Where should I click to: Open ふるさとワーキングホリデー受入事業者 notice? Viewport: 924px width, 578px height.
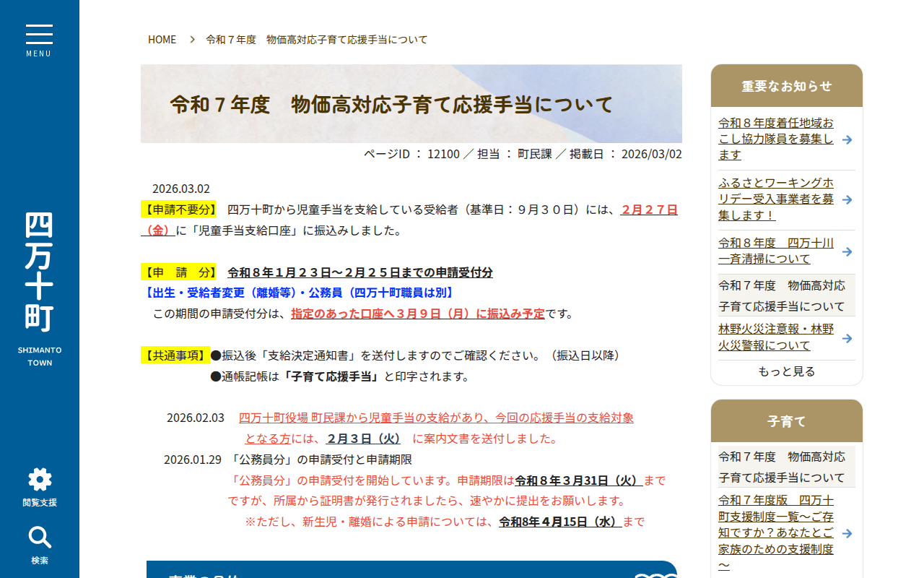pos(776,199)
